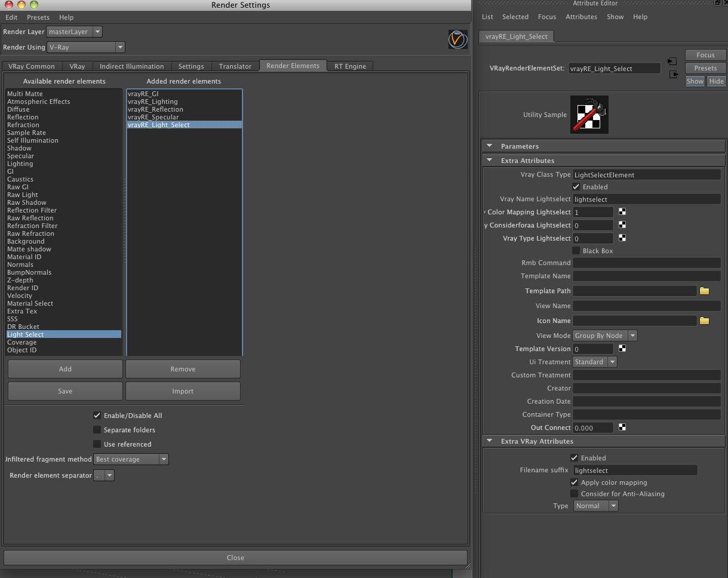
Task: Click Focus button in Attribute Editor
Action: coord(705,55)
